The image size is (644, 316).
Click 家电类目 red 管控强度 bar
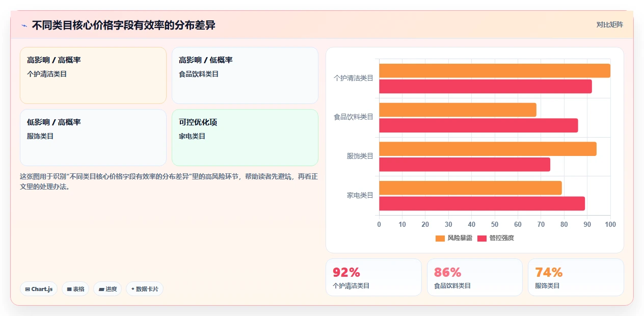coord(482,203)
